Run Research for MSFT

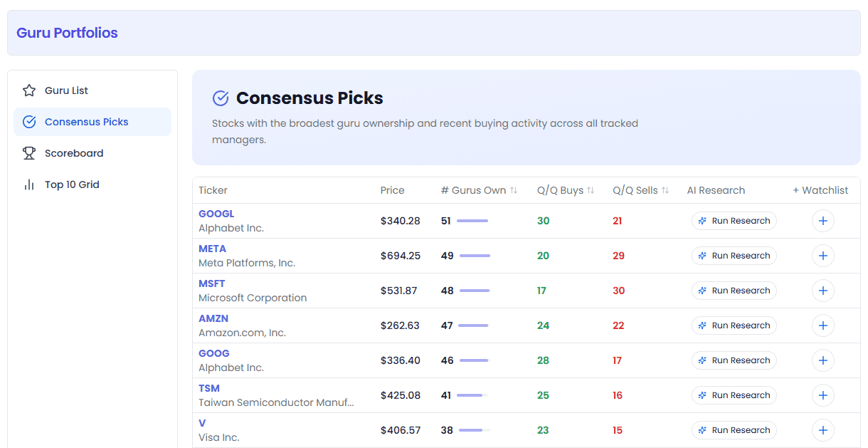(734, 291)
